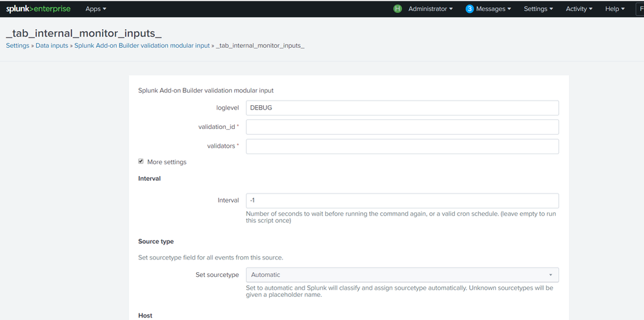Go to Settings breadcrumb link
Screen dimensions: 644x320
click(x=17, y=46)
